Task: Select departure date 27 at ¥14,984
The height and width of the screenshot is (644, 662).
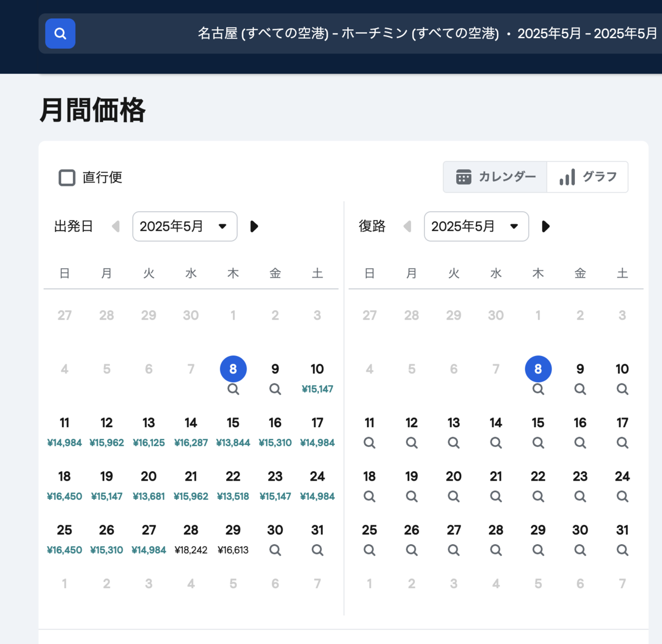Action: 149,539
